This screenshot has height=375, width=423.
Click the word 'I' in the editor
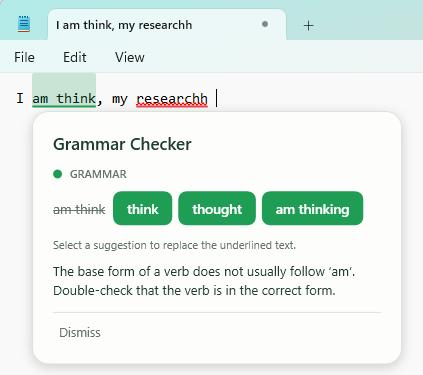20,98
